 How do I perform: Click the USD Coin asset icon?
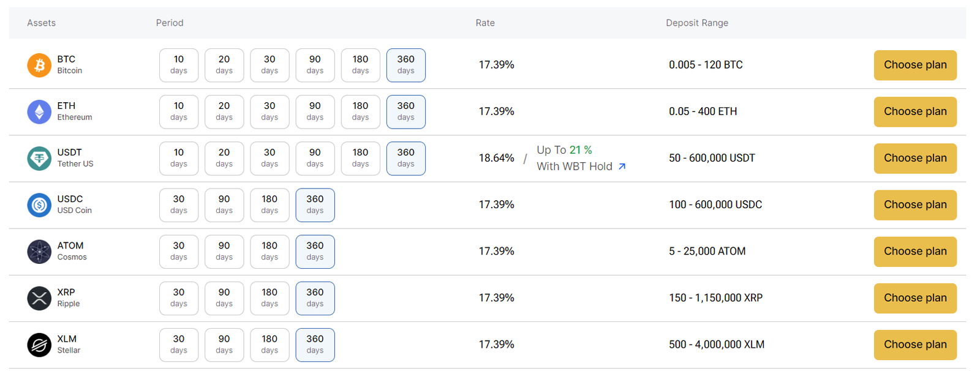coord(39,204)
